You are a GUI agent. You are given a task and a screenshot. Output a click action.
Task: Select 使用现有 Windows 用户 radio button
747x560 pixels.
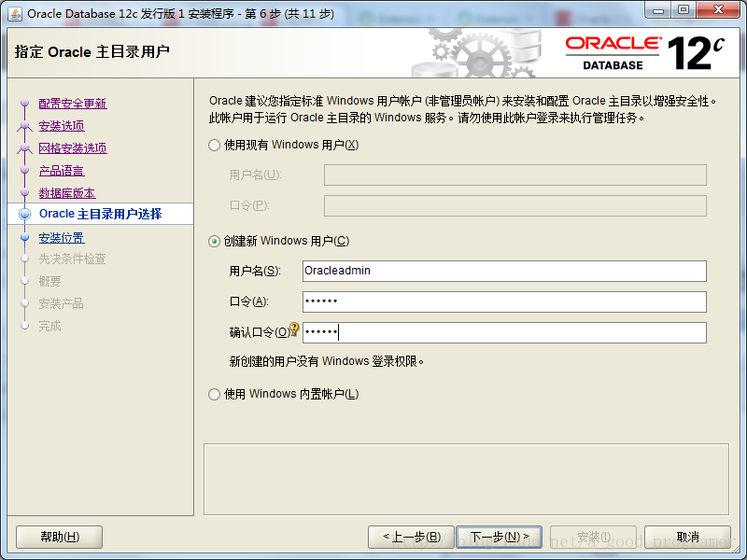(x=215, y=146)
